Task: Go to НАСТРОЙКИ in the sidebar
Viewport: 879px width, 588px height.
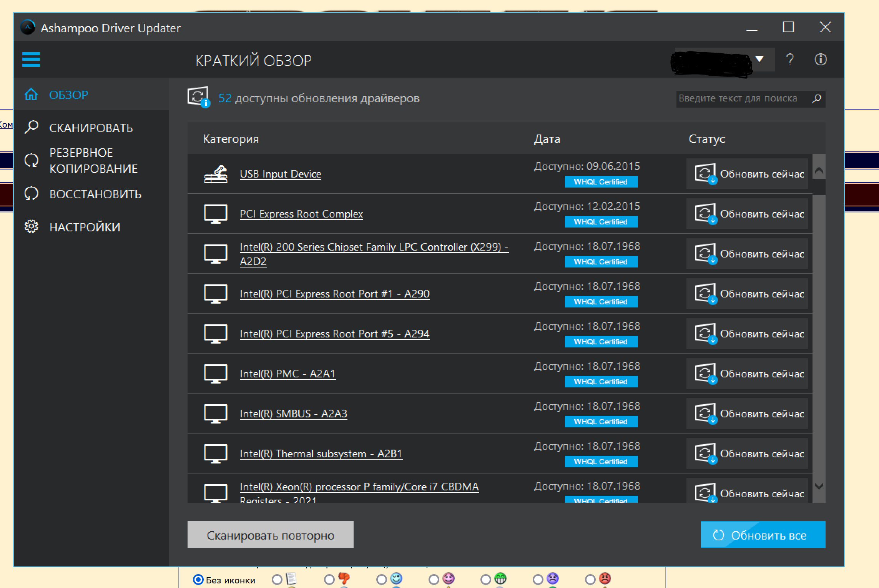Action: 85,227
